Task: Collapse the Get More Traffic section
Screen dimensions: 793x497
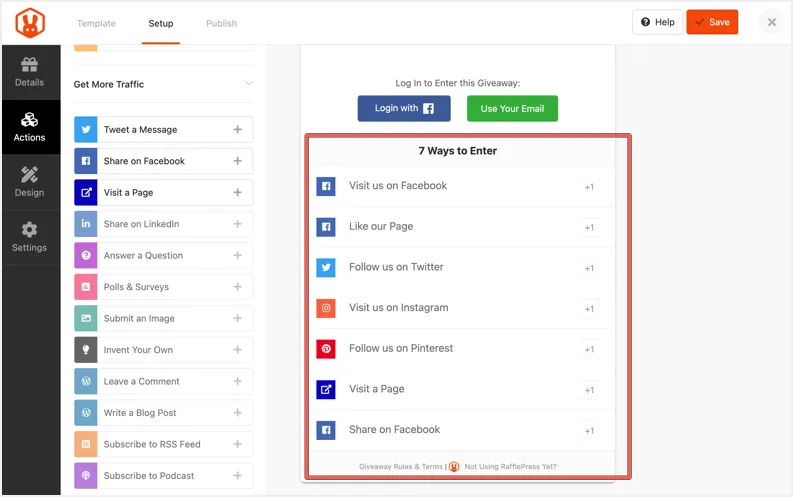Action: point(247,84)
